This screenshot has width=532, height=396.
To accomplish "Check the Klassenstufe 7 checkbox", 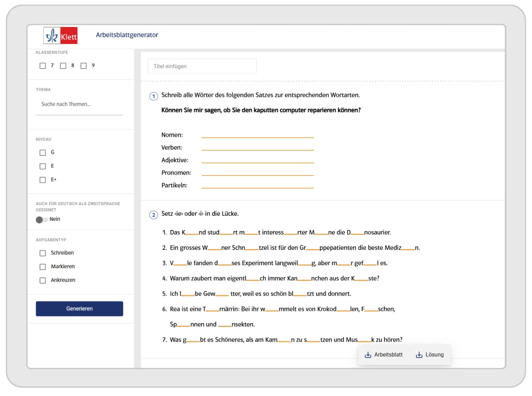I will [43, 66].
